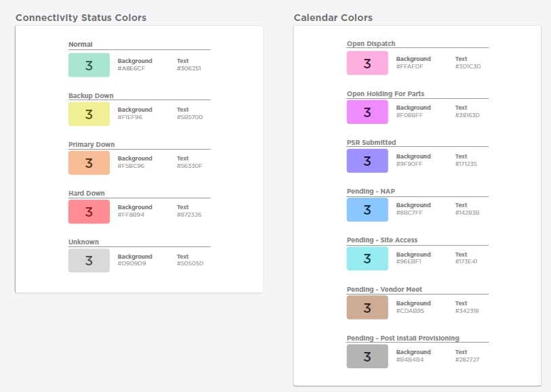Select the Hard Down red swatch
Screen dimensions: 551x392
[x=89, y=211]
